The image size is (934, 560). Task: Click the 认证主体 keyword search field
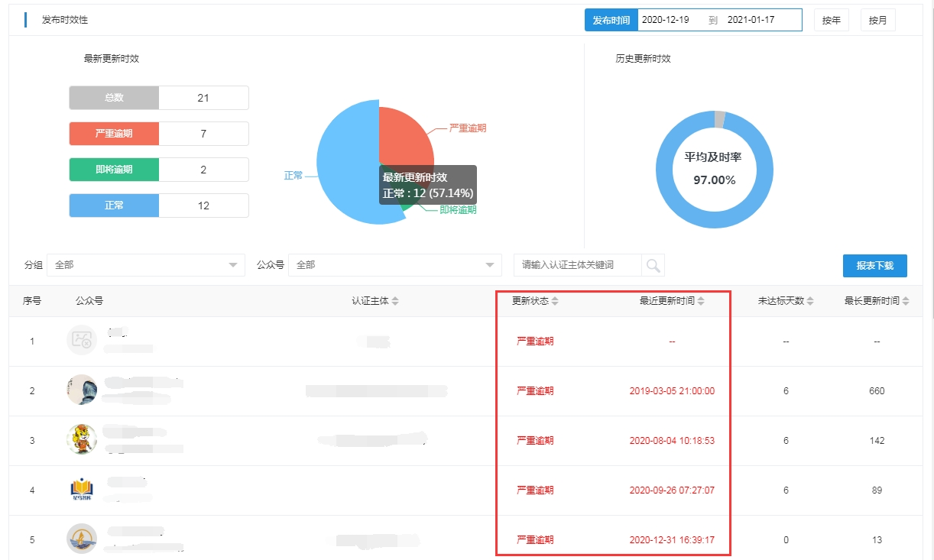578,265
